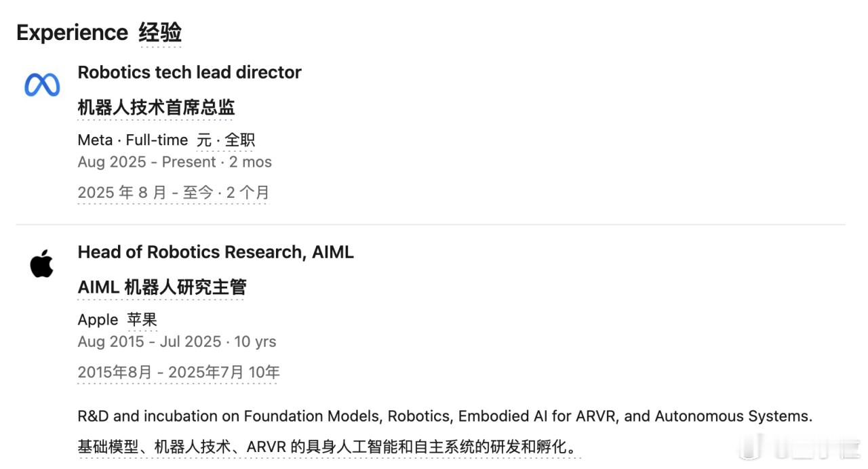
Task: Click the divider line between job entries
Action: 431,224
